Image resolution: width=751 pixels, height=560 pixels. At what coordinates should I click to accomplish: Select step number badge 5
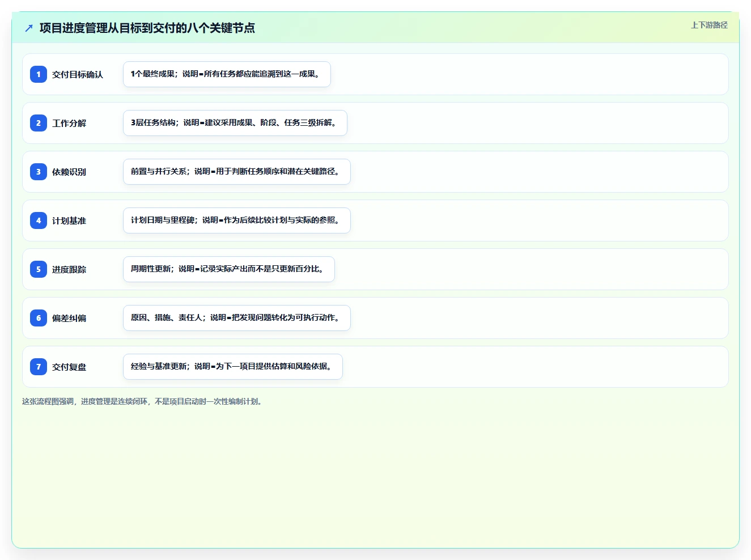point(39,269)
